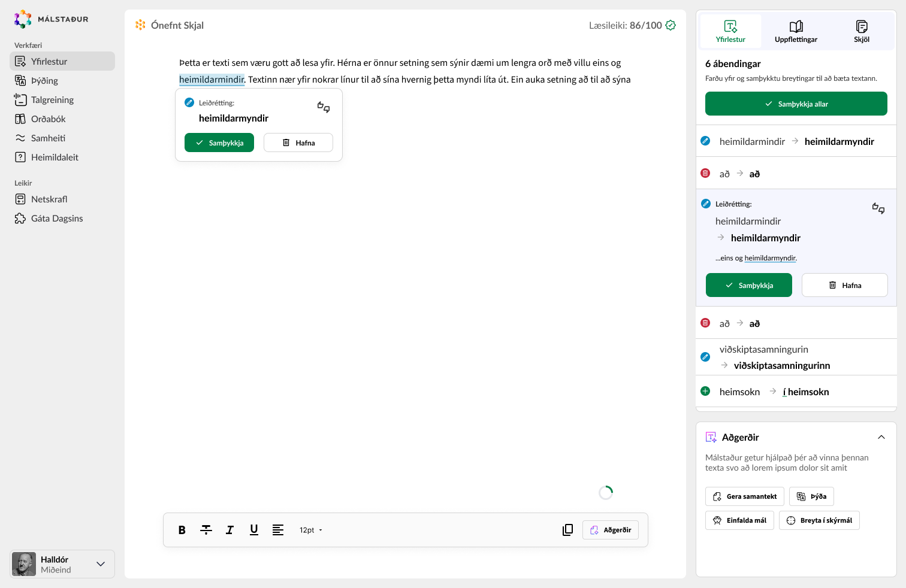Accept correction in popup with Samþykkja
This screenshot has width=906, height=588.
point(219,143)
